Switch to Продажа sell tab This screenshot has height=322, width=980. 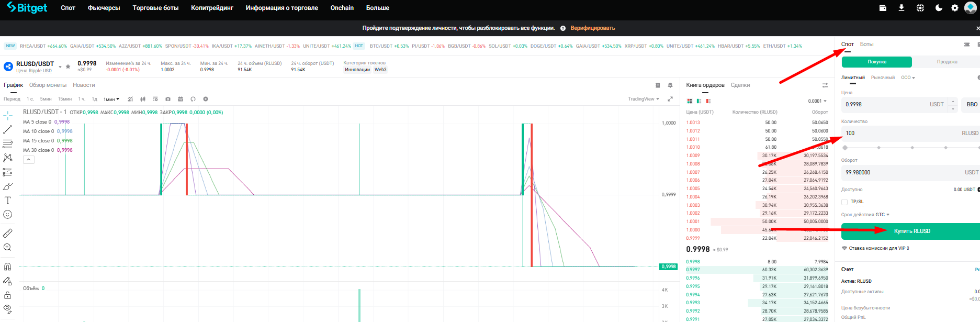(x=947, y=62)
